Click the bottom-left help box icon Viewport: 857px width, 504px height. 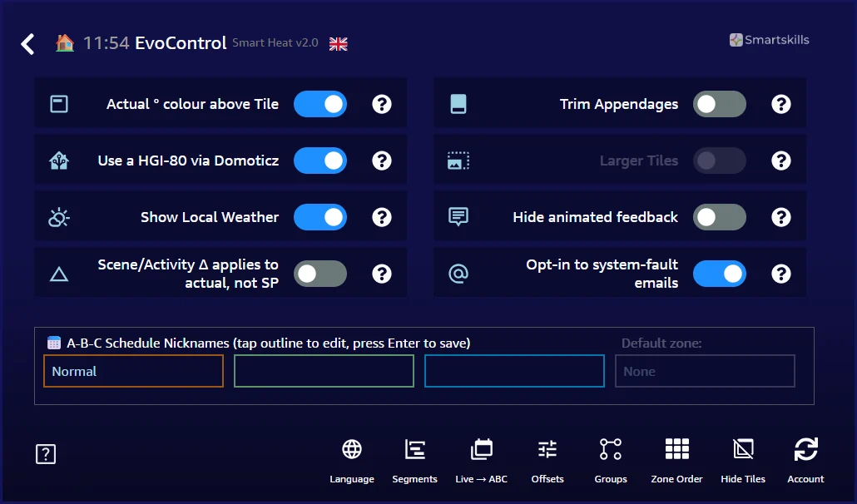(46, 454)
